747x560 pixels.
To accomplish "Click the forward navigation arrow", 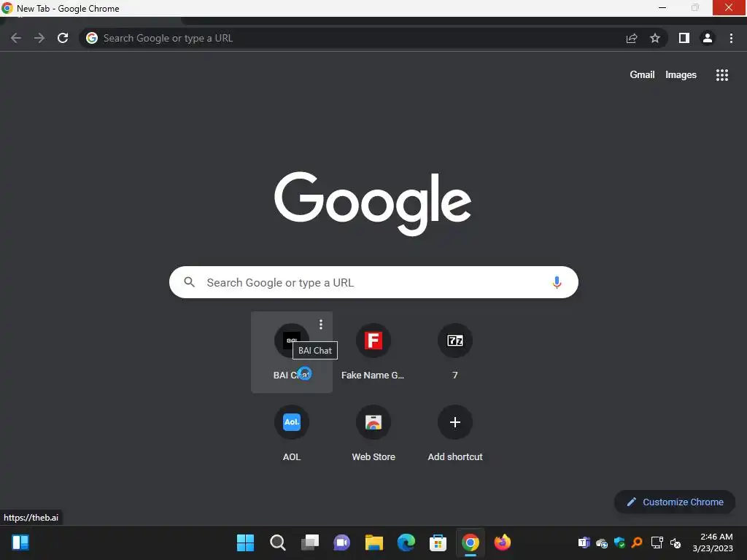I will click(39, 38).
